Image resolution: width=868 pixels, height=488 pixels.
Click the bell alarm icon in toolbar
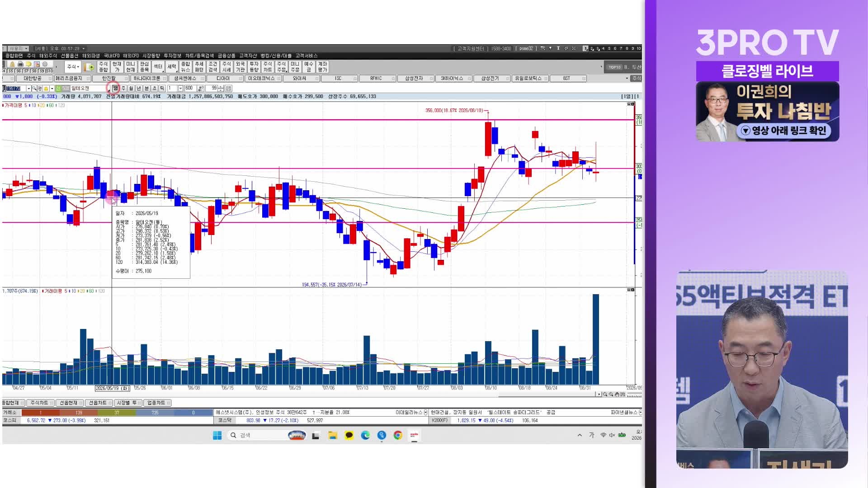[12, 64]
